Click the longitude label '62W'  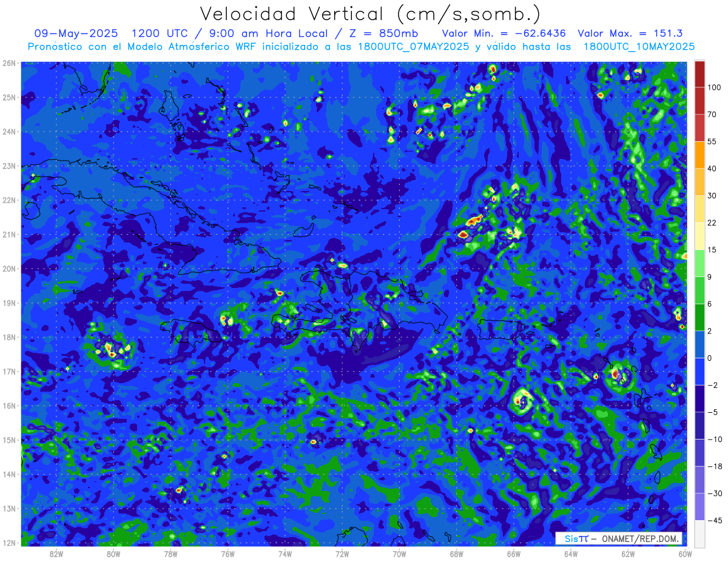(629, 554)
